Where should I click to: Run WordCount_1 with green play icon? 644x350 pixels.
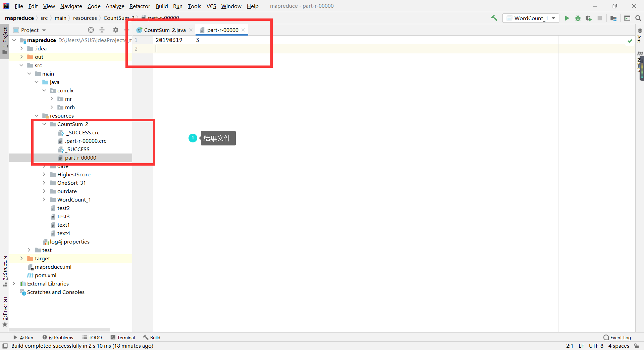coord(567,18)
